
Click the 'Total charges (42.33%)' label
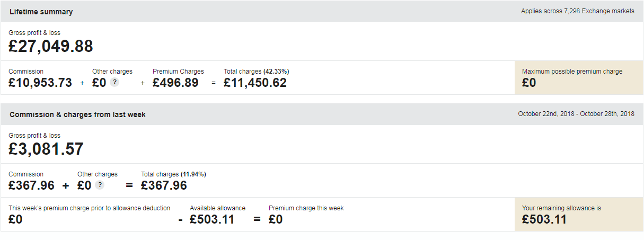[x=256, y=72]
